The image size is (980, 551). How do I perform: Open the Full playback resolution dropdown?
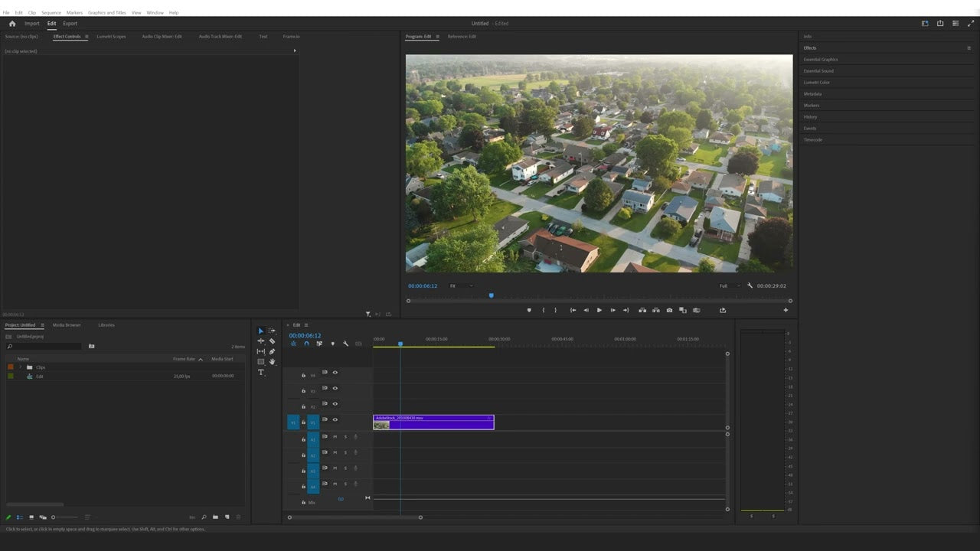coord(730,286)
